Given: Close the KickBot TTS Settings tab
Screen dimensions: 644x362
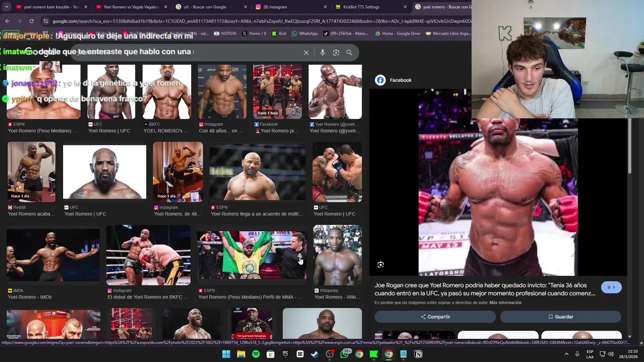Looking at the screenshot, I should tap(405, 7).
